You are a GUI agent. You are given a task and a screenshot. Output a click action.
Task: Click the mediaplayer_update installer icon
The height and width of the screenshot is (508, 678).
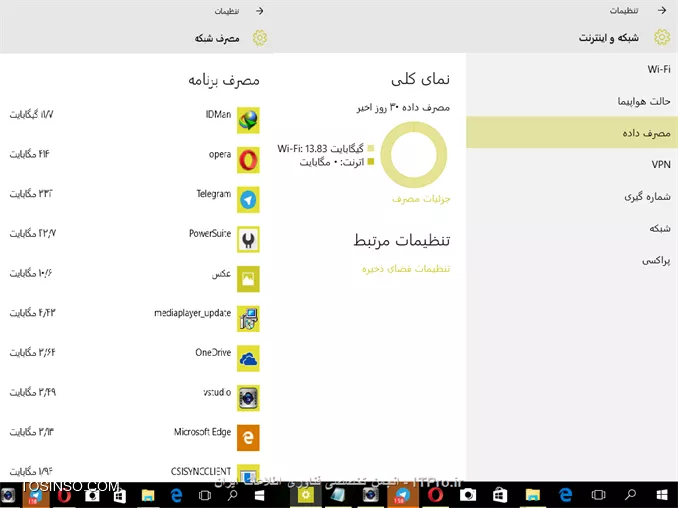[248, 319]
